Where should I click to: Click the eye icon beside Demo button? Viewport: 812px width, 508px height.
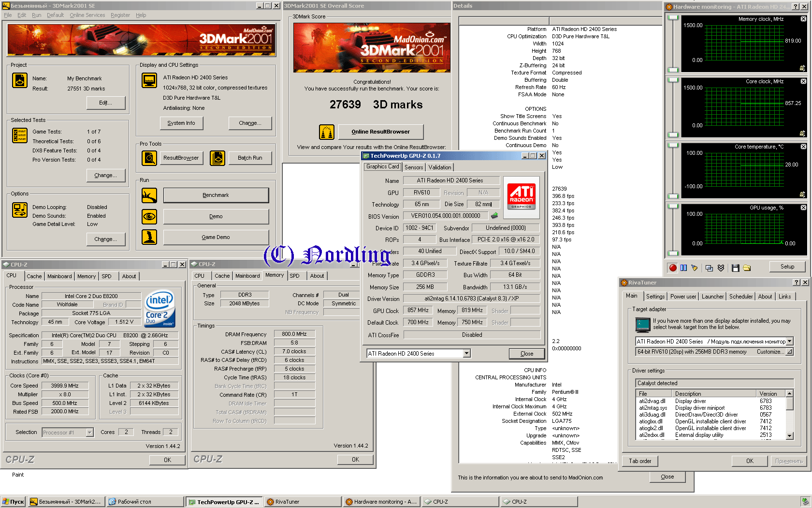(149, 216)
